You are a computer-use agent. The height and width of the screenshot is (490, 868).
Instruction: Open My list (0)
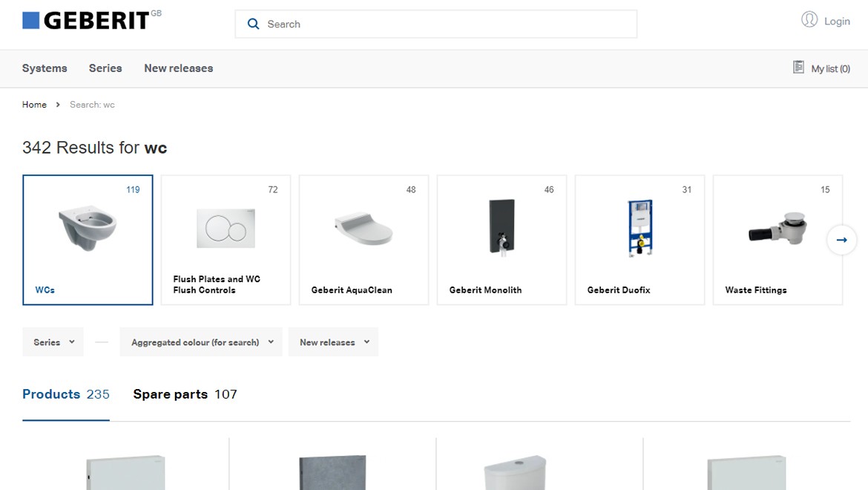830,68
